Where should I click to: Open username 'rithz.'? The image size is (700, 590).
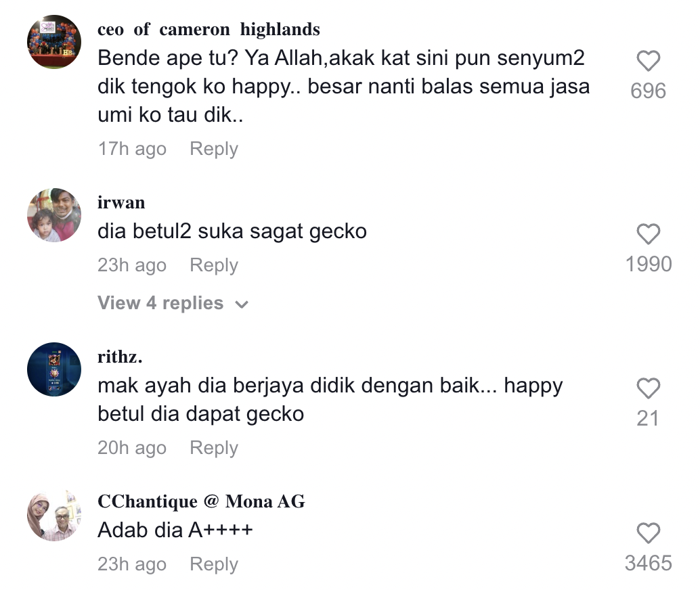click(120, 357)
